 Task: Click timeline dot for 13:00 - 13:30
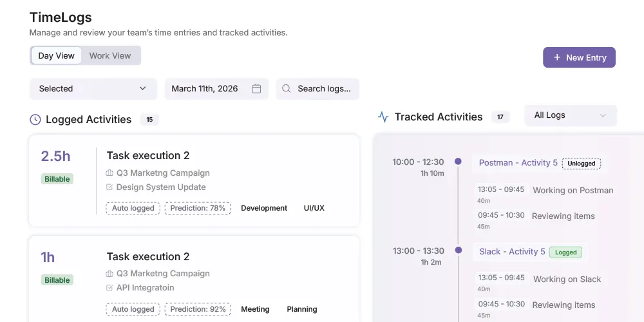pyautogui.click(x=459, y=250)
